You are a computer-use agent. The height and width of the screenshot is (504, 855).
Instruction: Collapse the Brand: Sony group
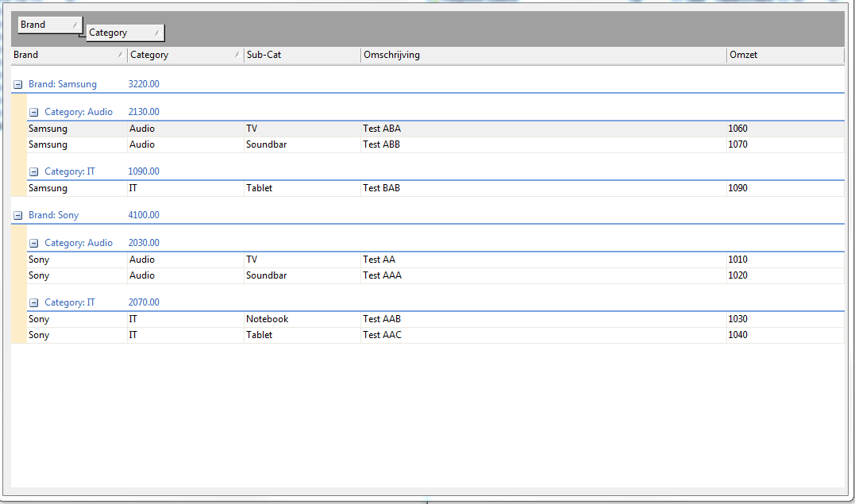point(18,215)
